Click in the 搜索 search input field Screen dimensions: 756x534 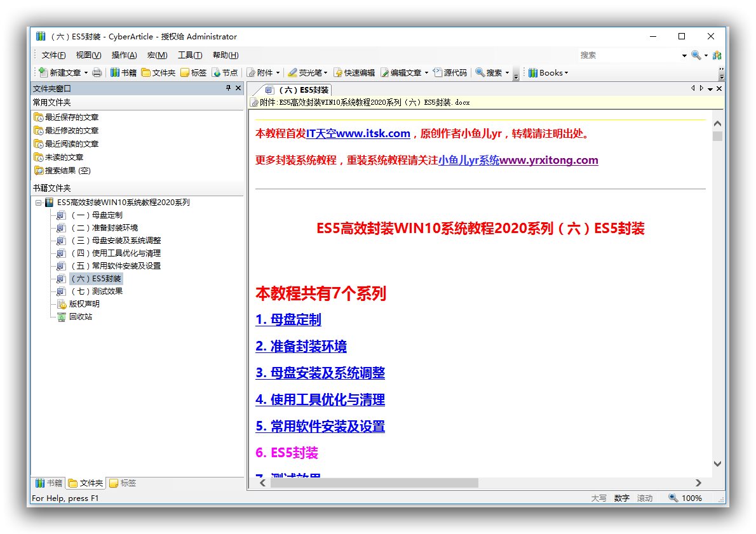[x=628, y=55]
